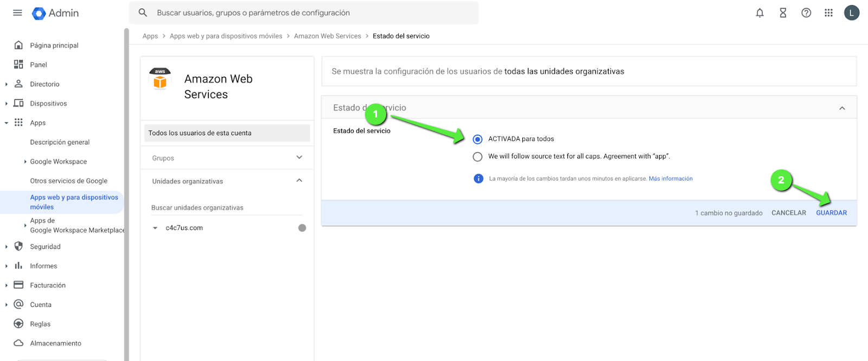Click the sidebar vertical scrollbar
The height and width of the screenshot is (361, 868).
pyautogui.click(x=126, y=194)
